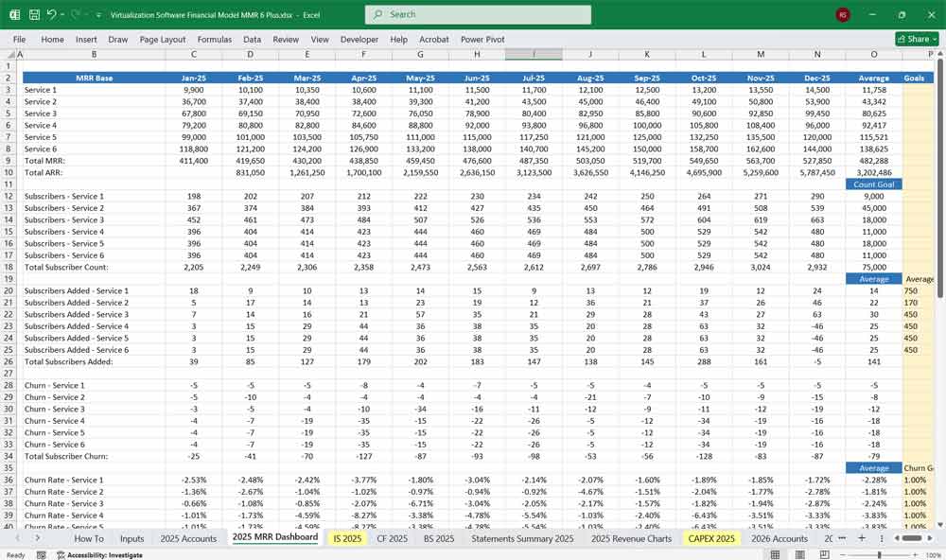
Task: Open the Data ribbon tab
Action: 253,39
